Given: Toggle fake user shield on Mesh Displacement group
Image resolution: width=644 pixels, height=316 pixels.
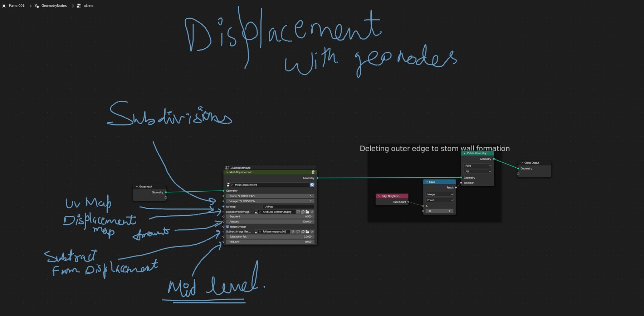Looking at the screenshot, I should [x=312, y=185].
